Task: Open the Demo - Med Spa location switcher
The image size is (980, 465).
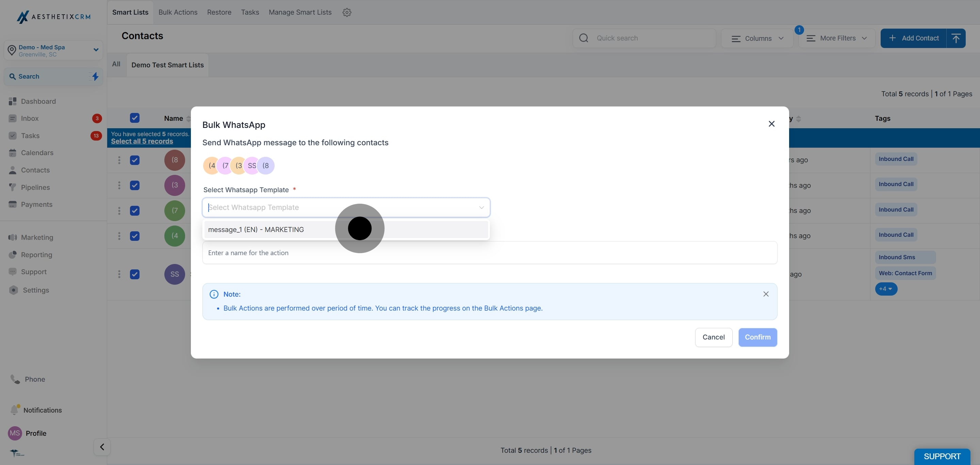Action: click(x=53, y=50)
